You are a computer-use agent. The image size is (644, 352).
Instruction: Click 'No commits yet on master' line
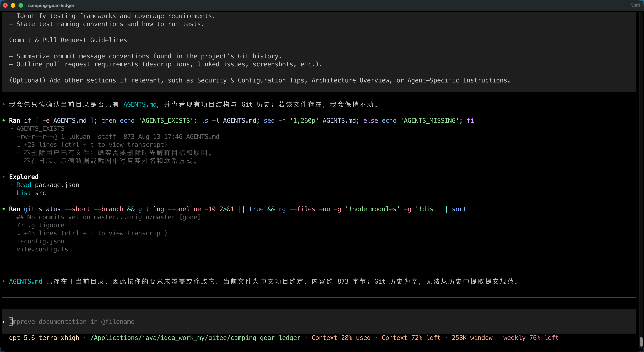pyautogui.click(x=109, y=217)
